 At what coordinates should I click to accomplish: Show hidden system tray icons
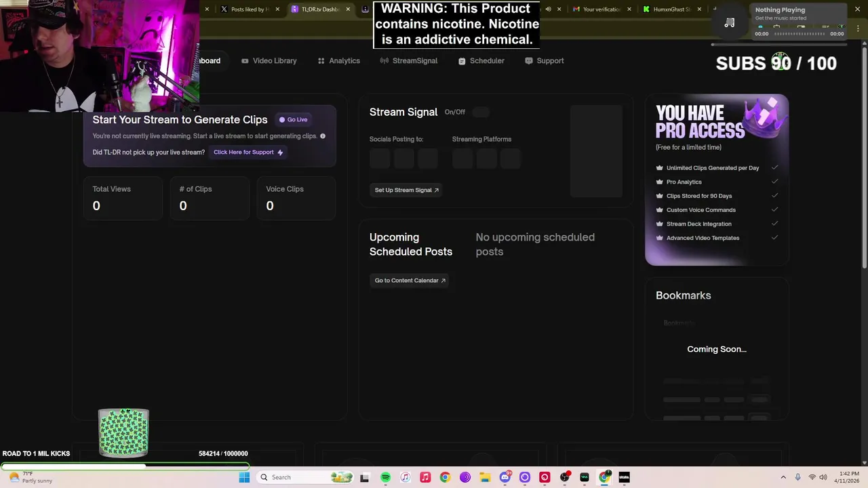[x=783, y=477]
